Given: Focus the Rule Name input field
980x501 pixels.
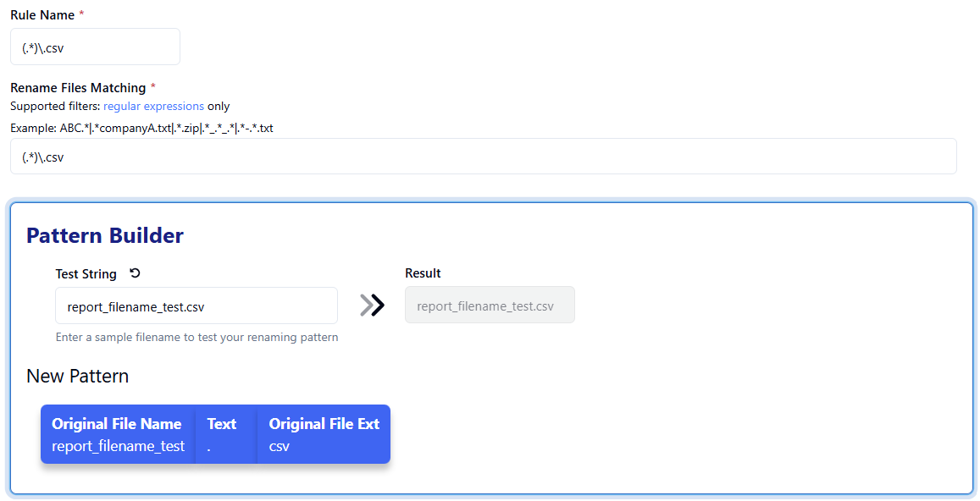Looking at the screenshot, I should point(95,47).
